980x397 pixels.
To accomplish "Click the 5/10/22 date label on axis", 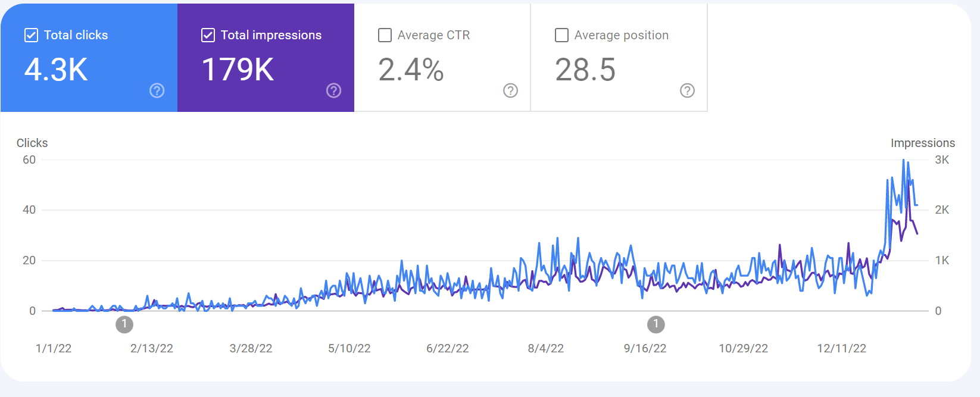I will (349, 348).
